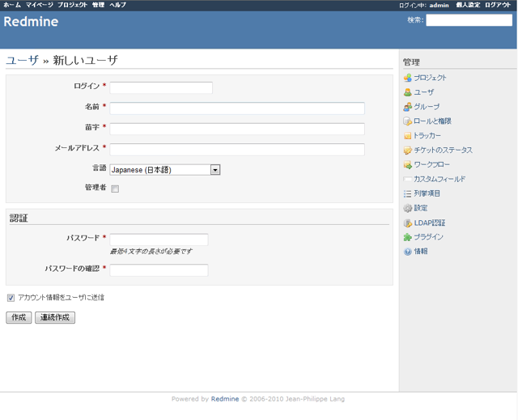Click the ユーザ sidebar person icon

click(407, 92)
